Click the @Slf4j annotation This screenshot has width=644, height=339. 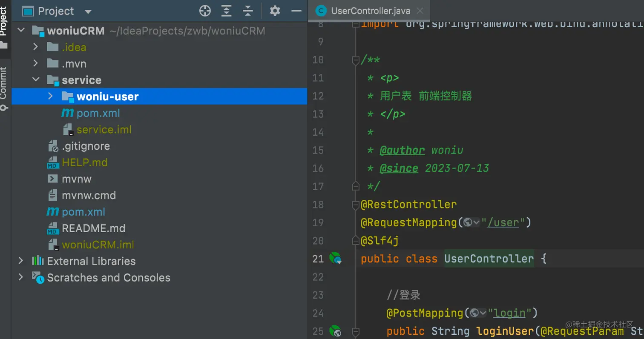tap(380, 241)
